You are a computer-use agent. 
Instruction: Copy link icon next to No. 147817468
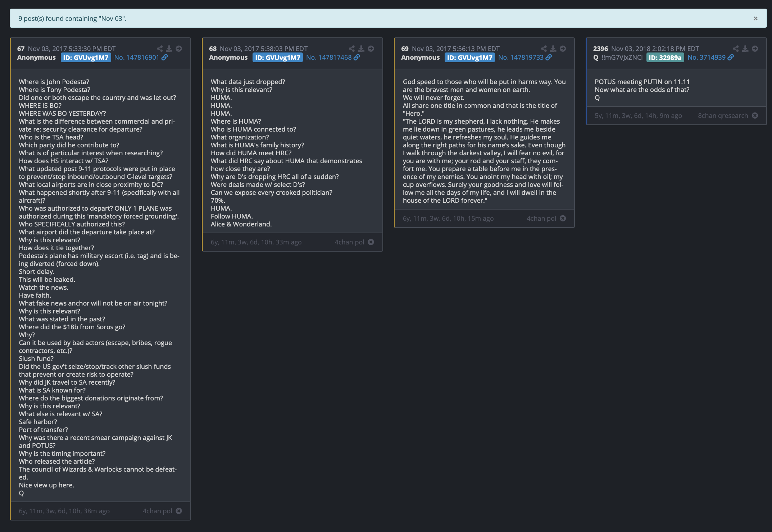pyautogui.click(x=357, y=58)
